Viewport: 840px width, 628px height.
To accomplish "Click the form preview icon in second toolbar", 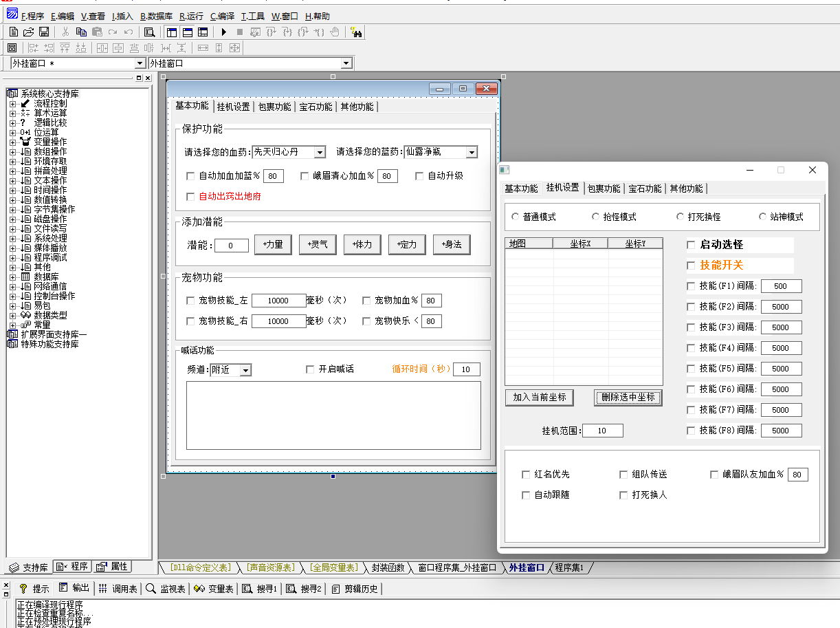I will (x=12, y=47).
